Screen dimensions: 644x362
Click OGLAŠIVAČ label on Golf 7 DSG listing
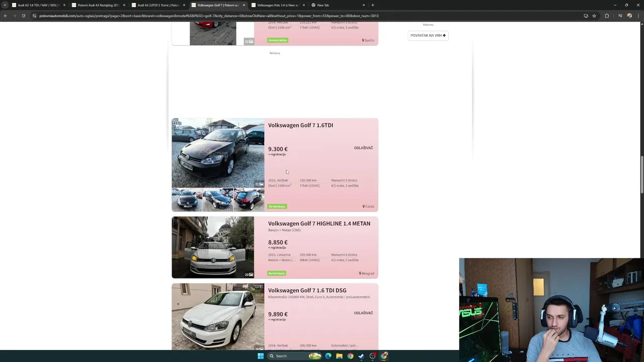click(363, 313)
